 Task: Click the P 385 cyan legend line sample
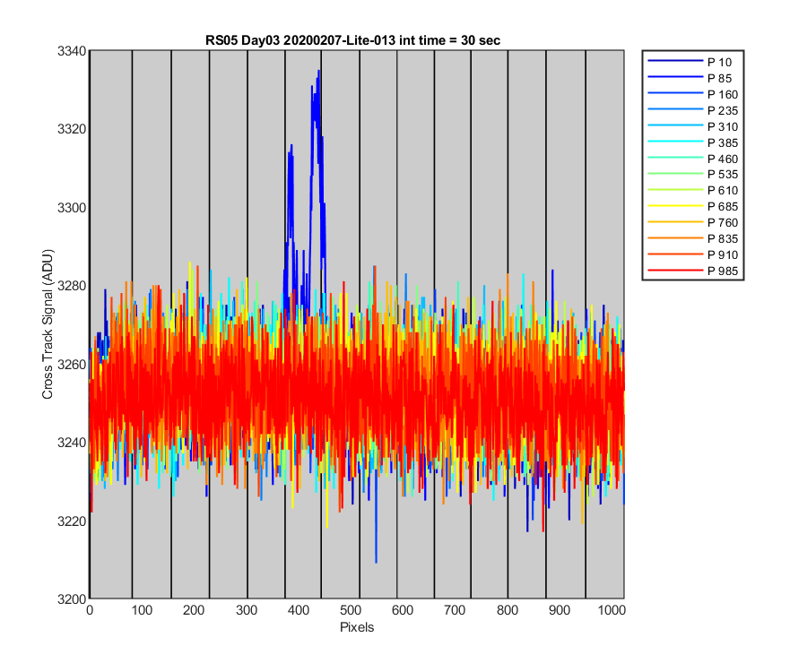pyautogui.click(x=675, y=142)
